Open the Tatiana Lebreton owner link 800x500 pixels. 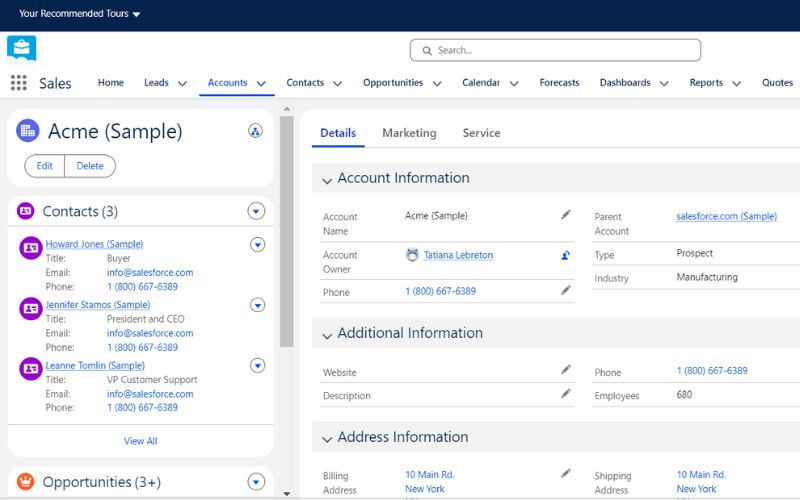[x=458, y=255]
